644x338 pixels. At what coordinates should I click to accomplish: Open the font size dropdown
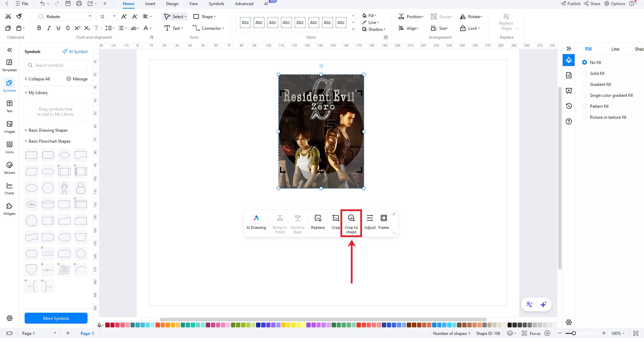114,16
